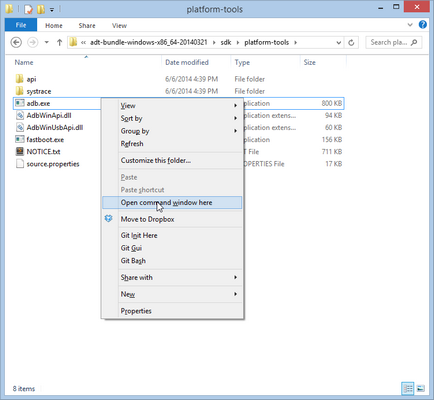
Task: Click the Search platform-tools box
Action: point(393,42)
